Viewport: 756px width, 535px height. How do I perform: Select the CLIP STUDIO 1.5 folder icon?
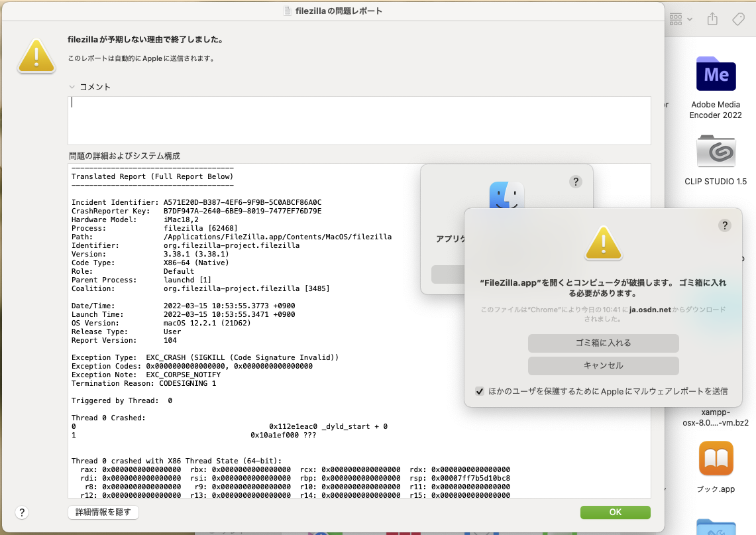[716, 151]
